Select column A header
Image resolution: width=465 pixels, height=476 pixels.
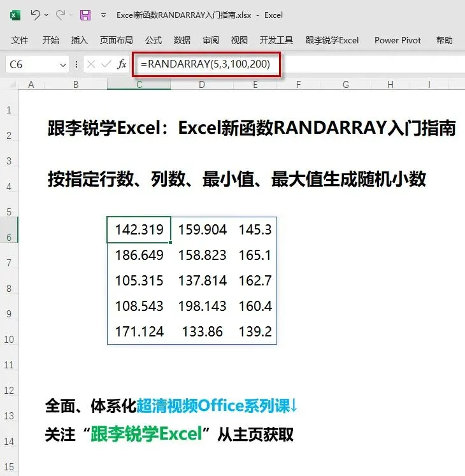tap(31, 85)
